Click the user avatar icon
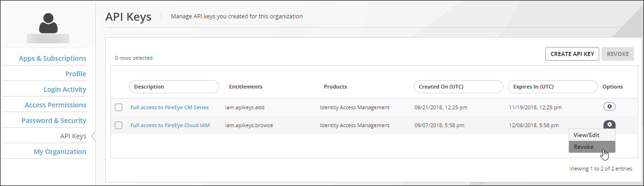The height and width of the screenshot is (186, 644). point(48,23)
